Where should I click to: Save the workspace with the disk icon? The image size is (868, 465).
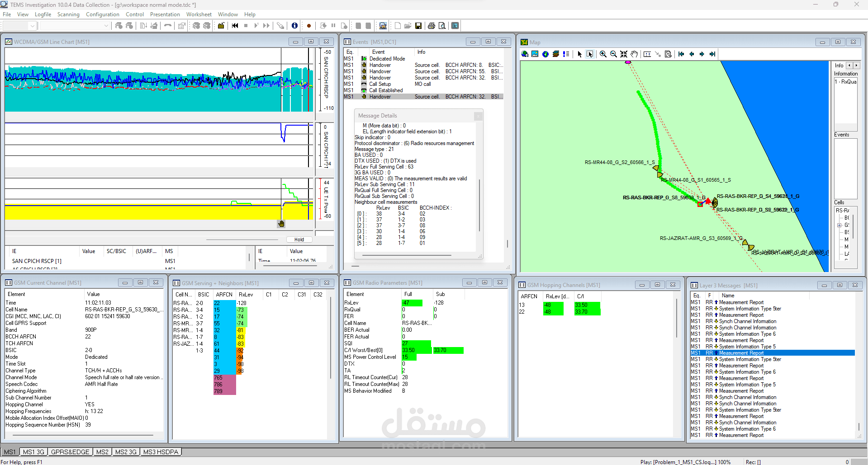[418, 26]
